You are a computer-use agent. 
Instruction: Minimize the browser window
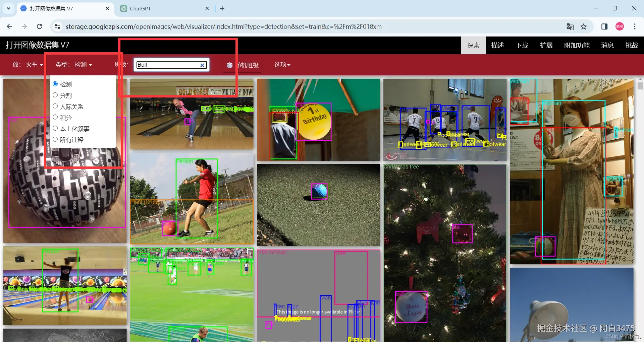(596, 8)
